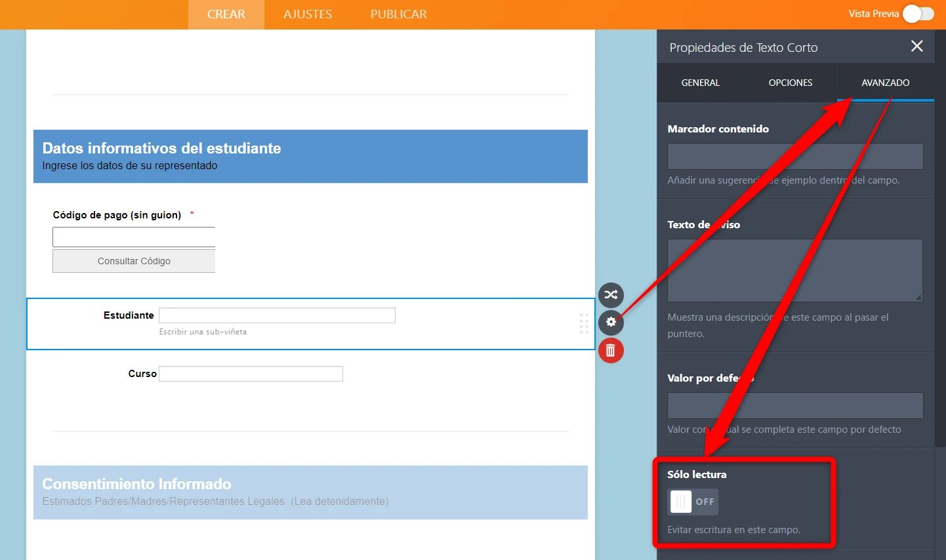Open the AJUSTES menu
This screenshot has width=946, height=560.
[308, 14]
